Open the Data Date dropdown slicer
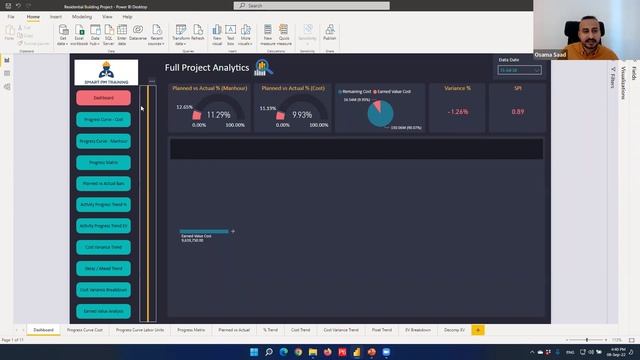 (x=520, y=70)
